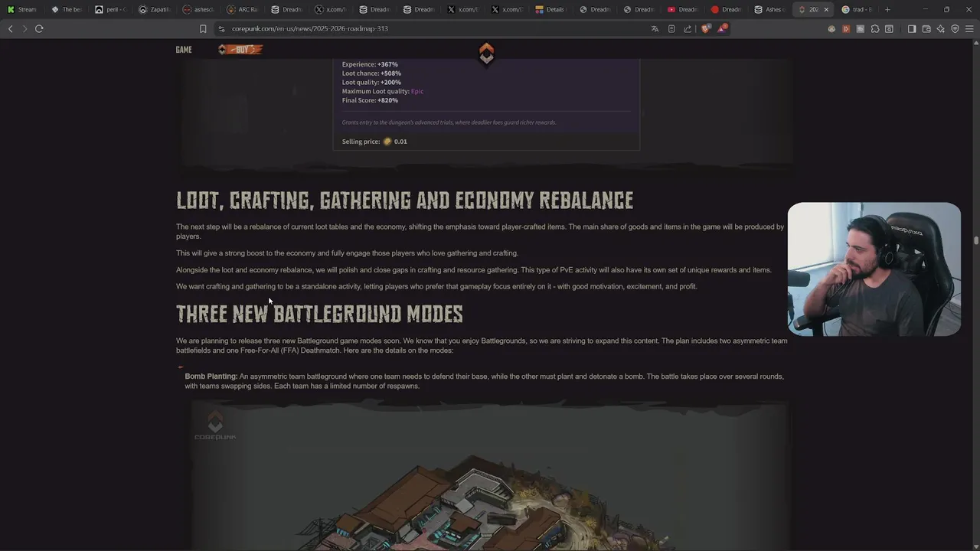The height and width of the screenshot is (551, 980).
Task: Click the red extension icon in toolbar
Action: tap(846, 28)
